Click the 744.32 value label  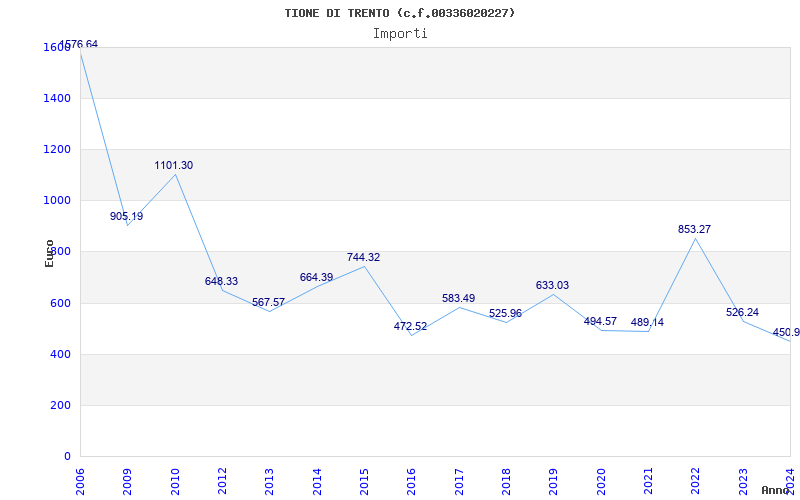click(x=363, y=257)
